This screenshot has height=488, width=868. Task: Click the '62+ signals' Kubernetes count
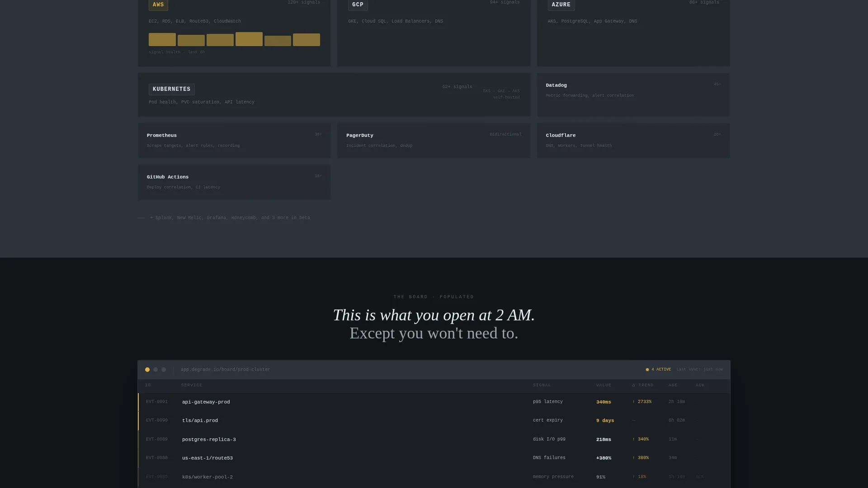tap(457, 87)
